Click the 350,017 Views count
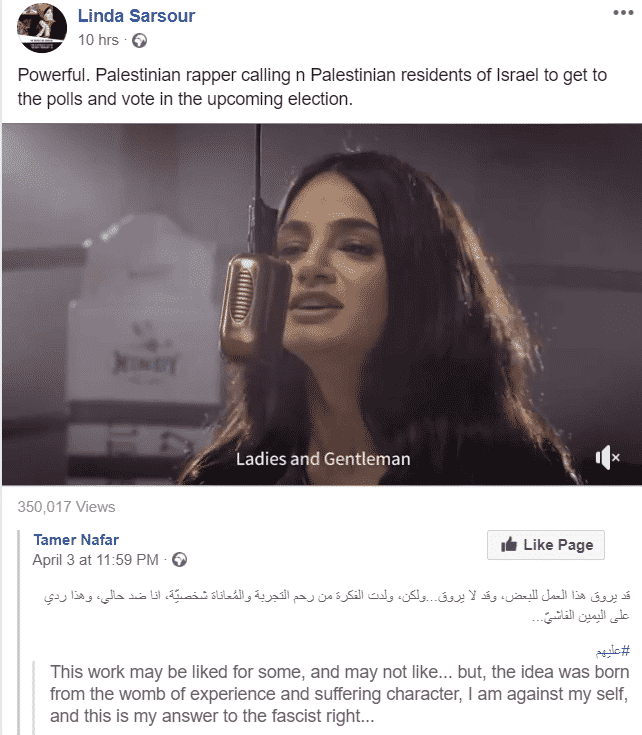 pyautogui.click(x=66, y=507)
